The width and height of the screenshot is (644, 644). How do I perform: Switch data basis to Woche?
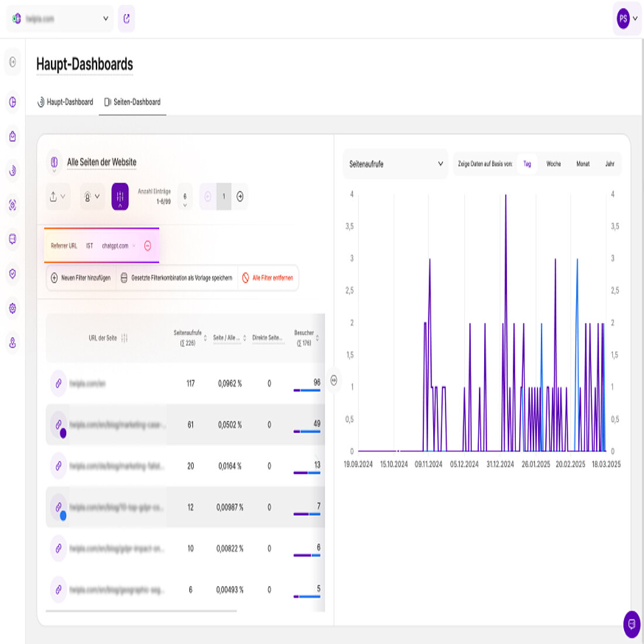pyautogui.click(x=554, y=164)
